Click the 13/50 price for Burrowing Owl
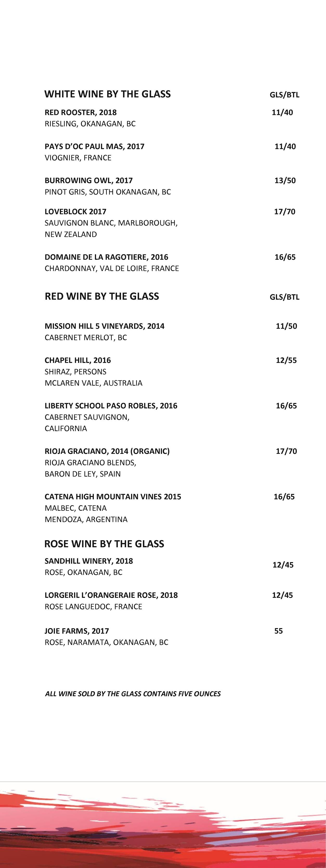 (x=285, y=181)
